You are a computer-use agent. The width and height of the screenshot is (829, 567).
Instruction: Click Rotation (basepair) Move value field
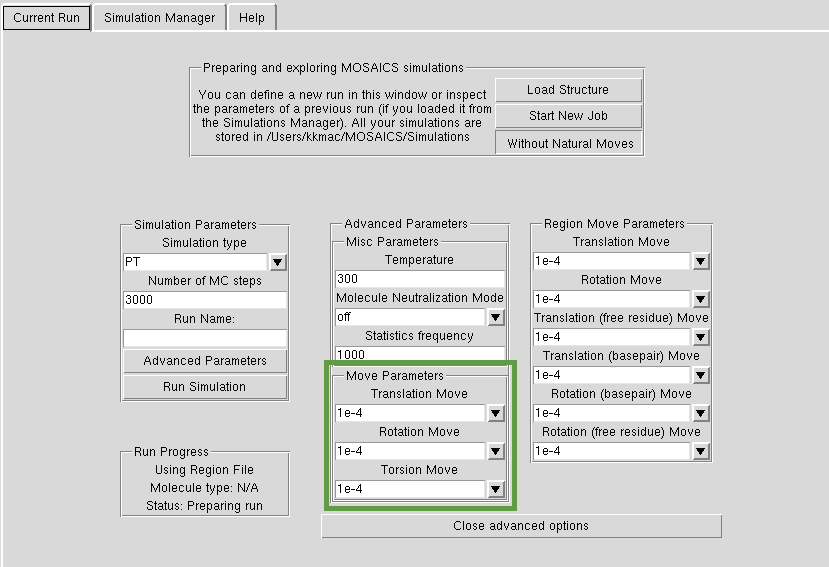pyautogui.click(x=612, y=413)
